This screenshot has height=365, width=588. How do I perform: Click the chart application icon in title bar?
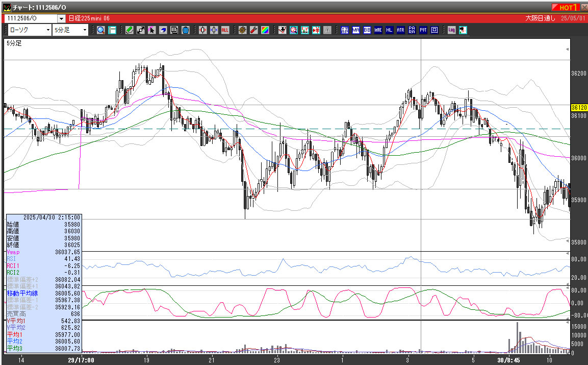pyautogui.click(x=7, y=7)
